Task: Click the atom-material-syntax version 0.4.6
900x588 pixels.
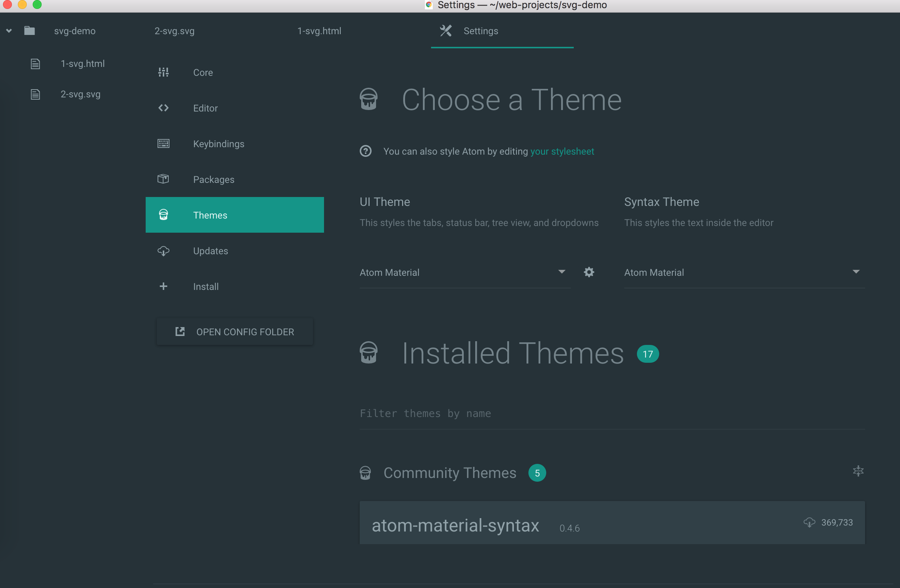Action: pyautogui.click(x=570, y=528)
